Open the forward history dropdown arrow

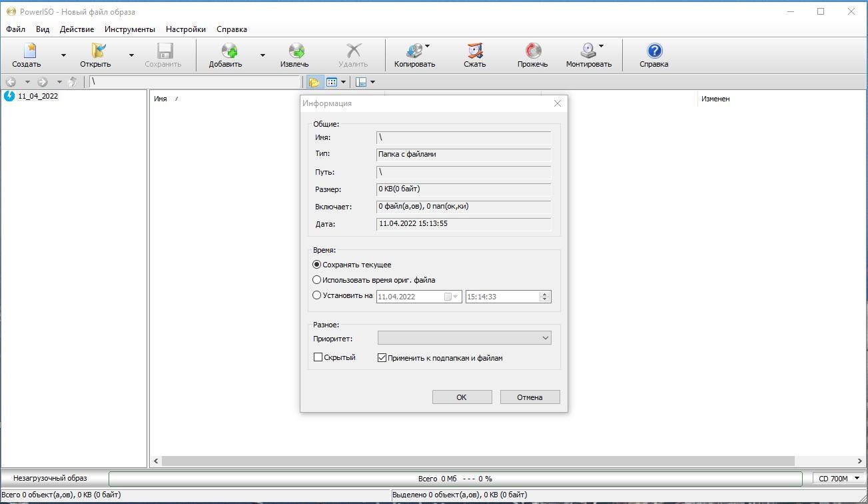tap(59, 82)
